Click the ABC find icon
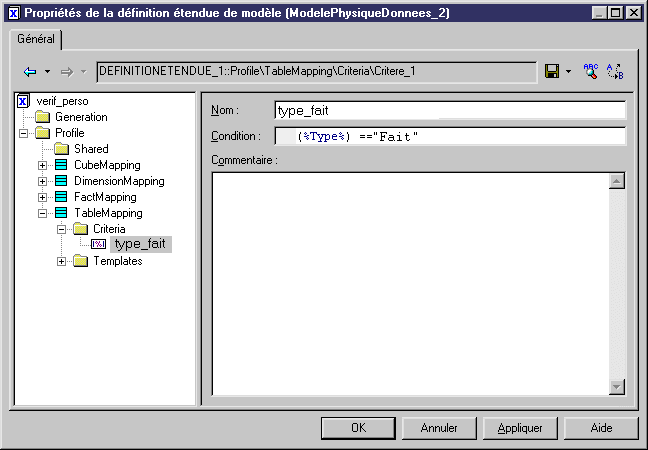648x450 pixels. coord(591,71)
